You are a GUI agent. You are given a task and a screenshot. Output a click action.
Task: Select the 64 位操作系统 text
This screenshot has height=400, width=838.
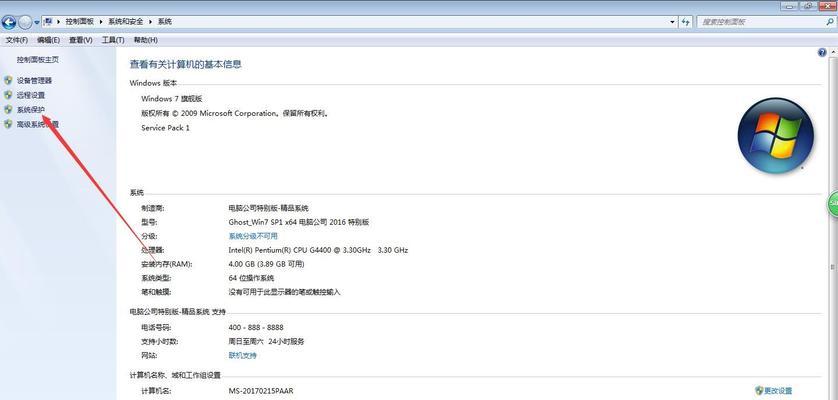tap(251, 278)
